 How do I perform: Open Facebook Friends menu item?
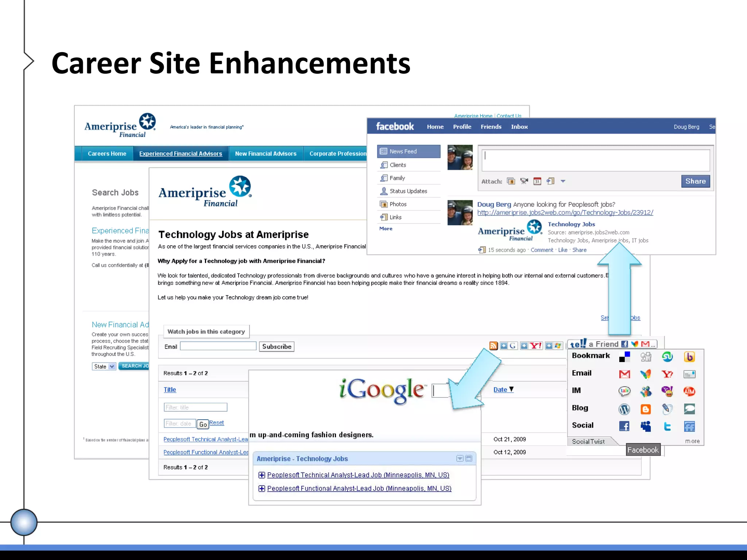(491, 127)
